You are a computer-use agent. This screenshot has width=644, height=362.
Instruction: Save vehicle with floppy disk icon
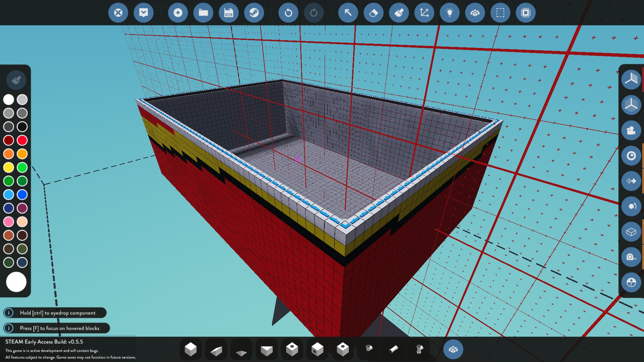(228, 13)
